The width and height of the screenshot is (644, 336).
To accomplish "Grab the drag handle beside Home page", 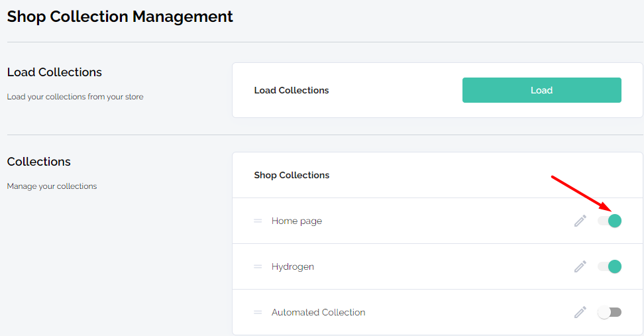I will (258, 221).
